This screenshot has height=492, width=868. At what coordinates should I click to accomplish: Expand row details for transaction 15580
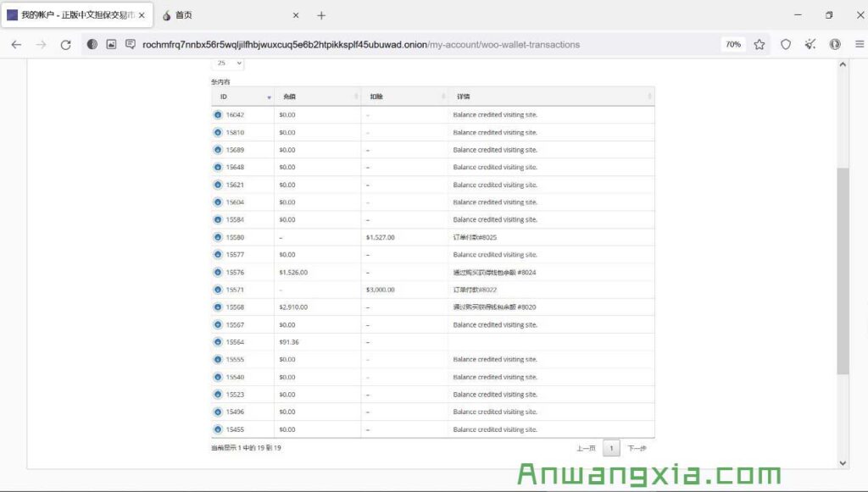218,237
